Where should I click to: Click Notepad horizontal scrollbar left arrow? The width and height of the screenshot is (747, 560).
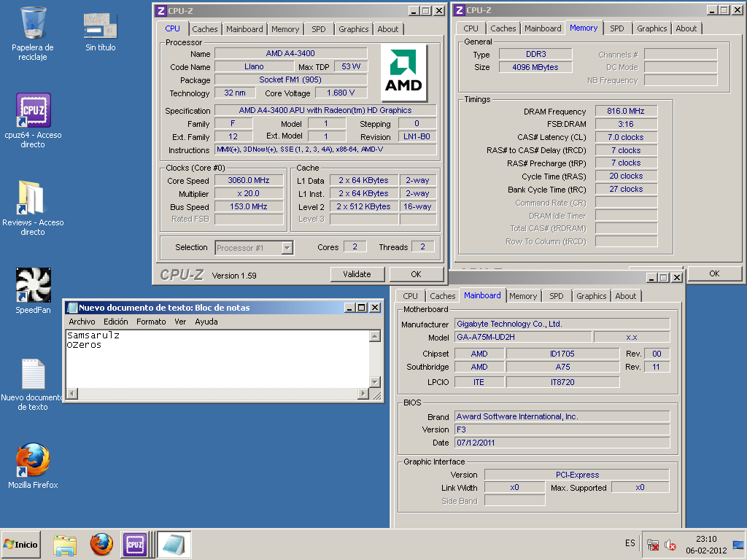coord(72,394)
